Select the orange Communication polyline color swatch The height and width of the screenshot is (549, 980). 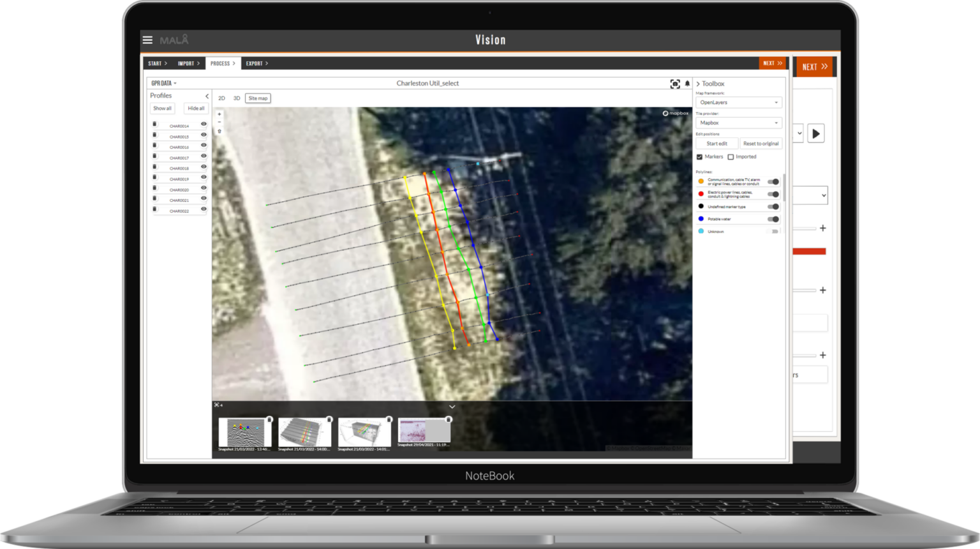pos(701,181)
